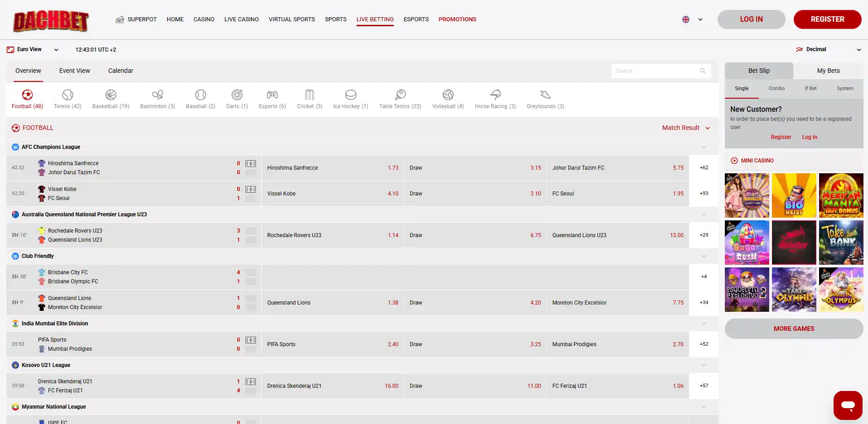The height and width of the screenshot is (424, 868).
Task: Open the Esports menu item
Action: 416,19
